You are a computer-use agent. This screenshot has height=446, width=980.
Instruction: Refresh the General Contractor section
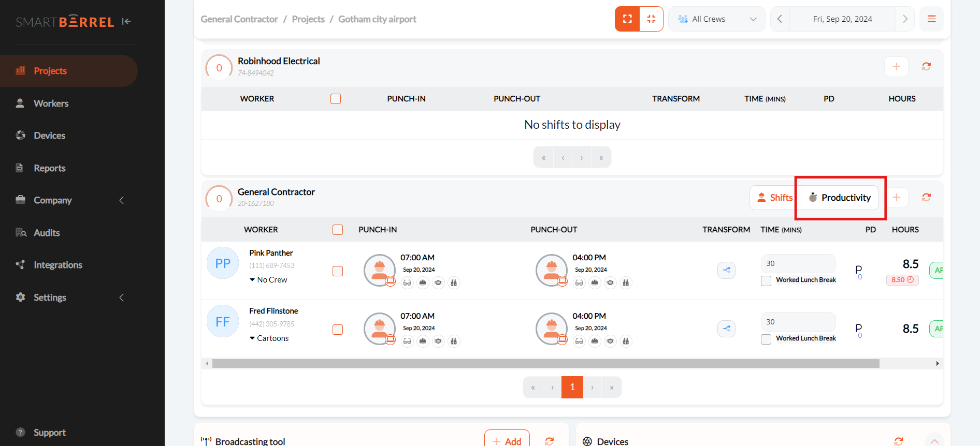pyautogui.click(x=926, y=197)
